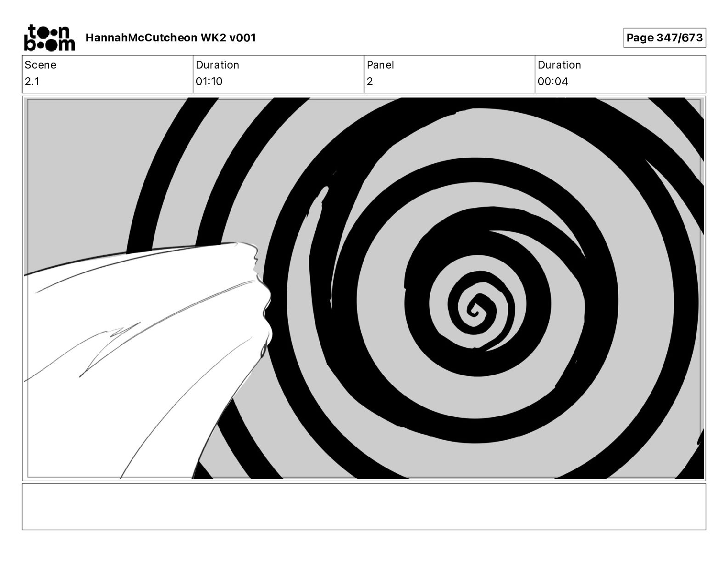This screenshot has height=563, width=728.
Task: Click the Page 347/673 indicator
Action: (x=665, y=38)
